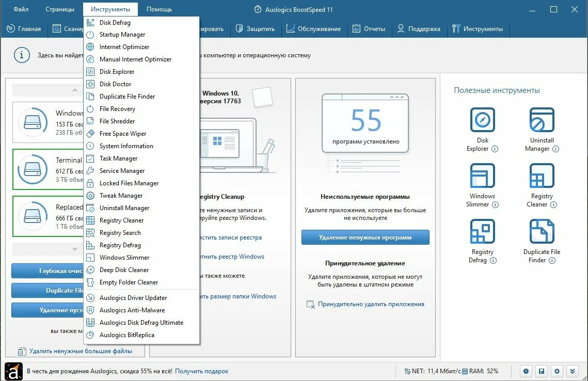This screenshot has width=588, height=381.
Task: Switch to the Отчеты tab
Action: pos(369,29)
